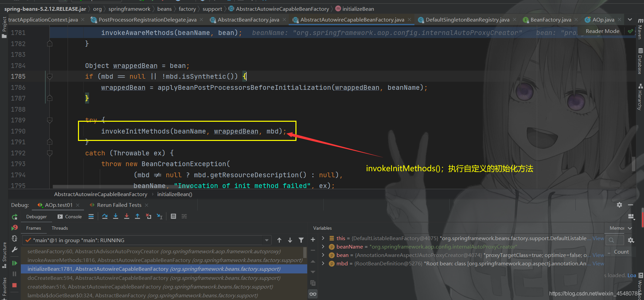The height and width of the screenshot is (300, 644).
Task: Click Show Execution Point icon
Action: pyautogui.click(x=91, y=217)
